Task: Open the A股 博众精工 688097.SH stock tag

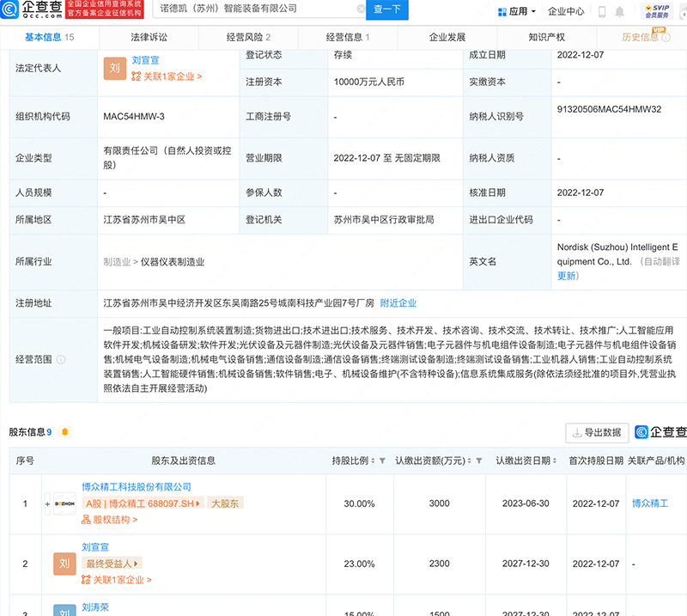Action: click(x=143, y=503)
